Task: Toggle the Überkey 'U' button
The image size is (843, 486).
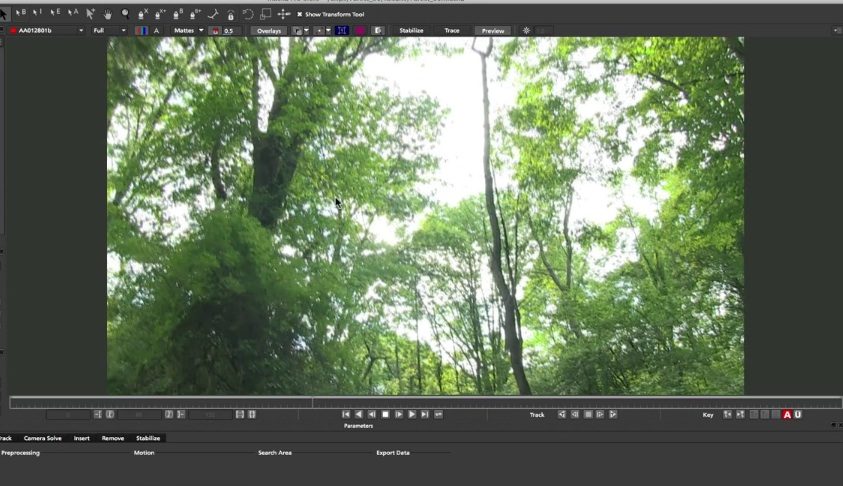Action: (x=798, y=414)
